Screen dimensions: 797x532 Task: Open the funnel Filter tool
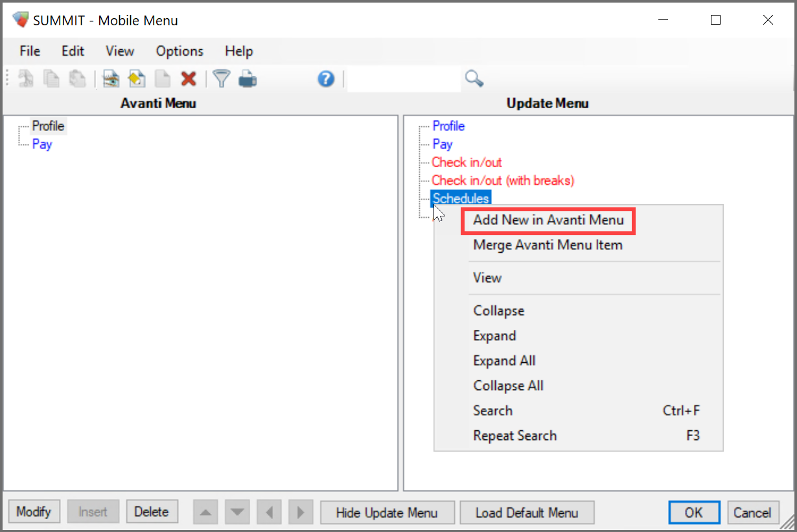(x=222, y=79)
